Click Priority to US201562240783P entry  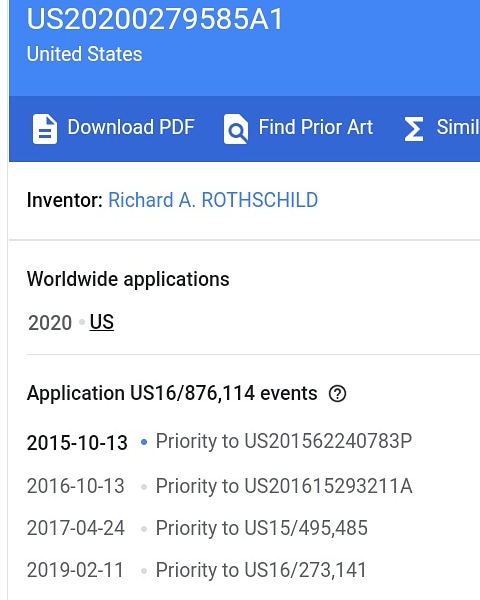284,441
